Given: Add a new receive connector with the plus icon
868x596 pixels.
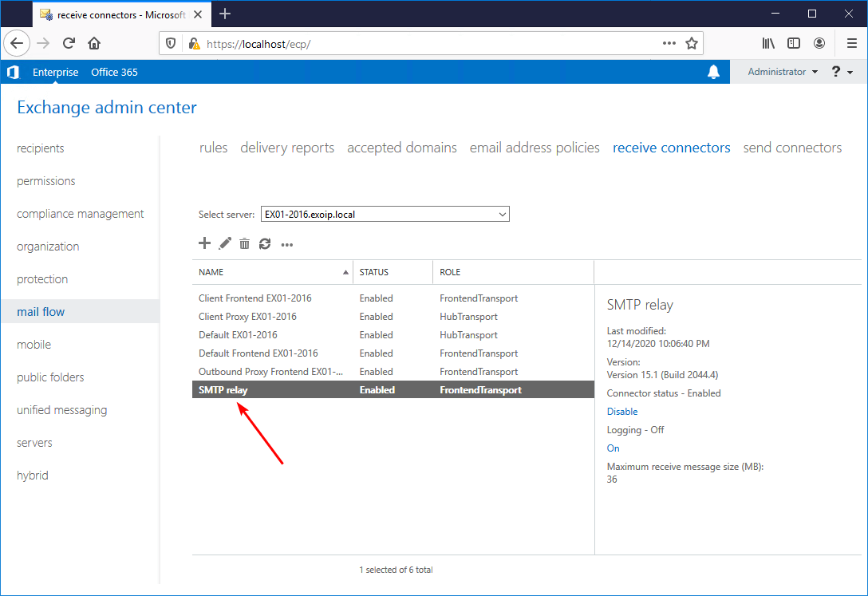Looking at the screenshot, I should [x=204, y=243].
